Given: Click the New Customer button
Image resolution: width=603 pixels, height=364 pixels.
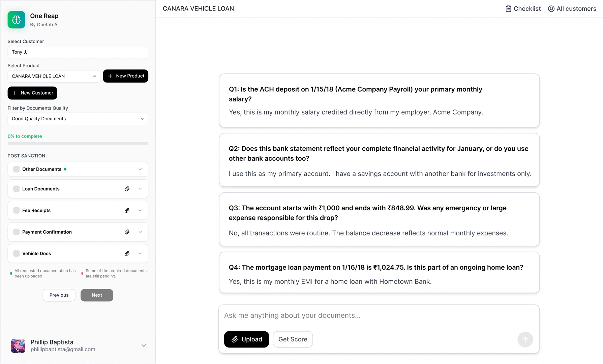Looking at the screenshot, I should [x=32, y=93].
